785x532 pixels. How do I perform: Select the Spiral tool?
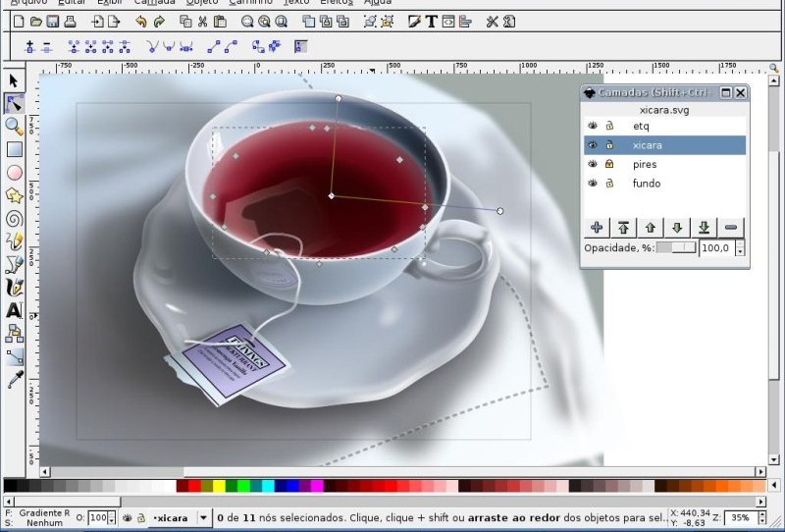point(14,219)
